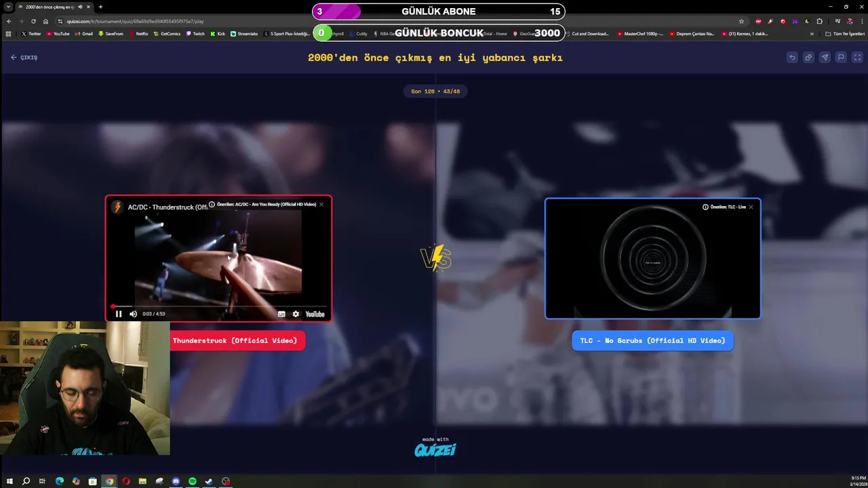Image resolution: width=868 pixels, height=488 pixels.
Task: Click the YouTube logo on the video player
Action: coord(315,314)
